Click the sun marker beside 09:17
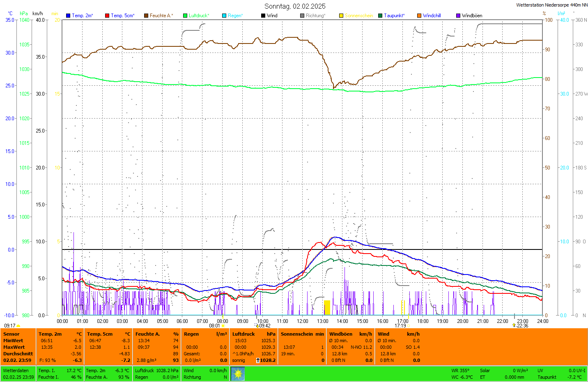588x382 pixels. [18, 326]
